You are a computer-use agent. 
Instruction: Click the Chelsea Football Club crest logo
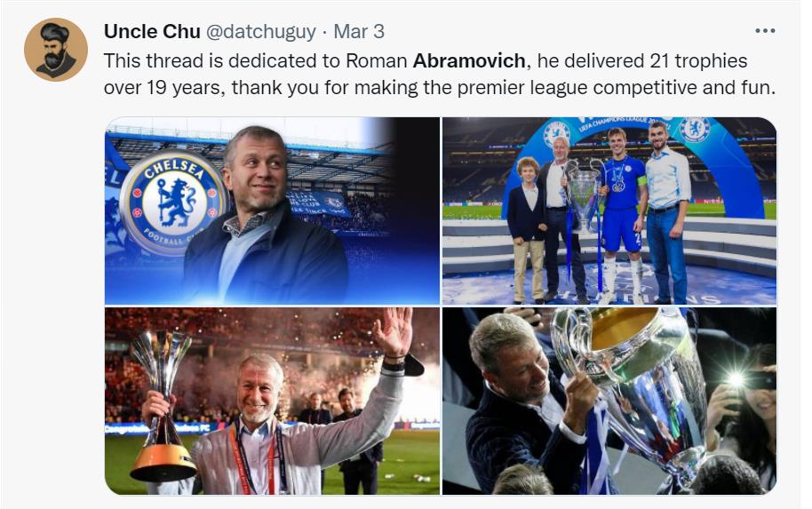point(173,203)
